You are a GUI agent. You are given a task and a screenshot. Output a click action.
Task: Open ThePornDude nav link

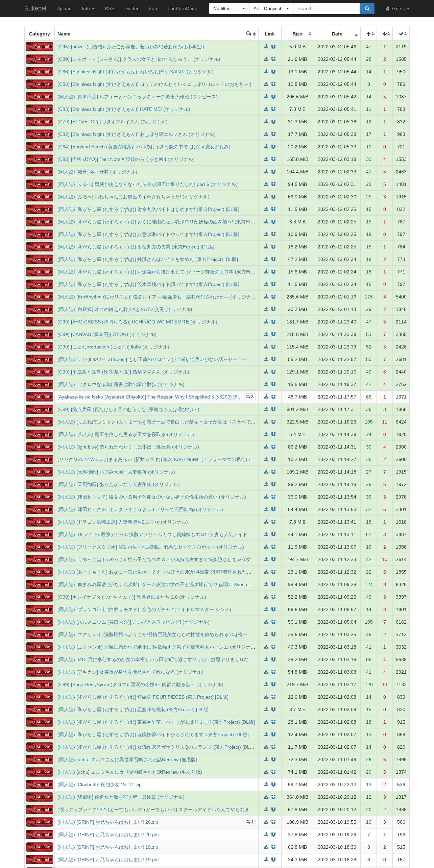(182, 8)
